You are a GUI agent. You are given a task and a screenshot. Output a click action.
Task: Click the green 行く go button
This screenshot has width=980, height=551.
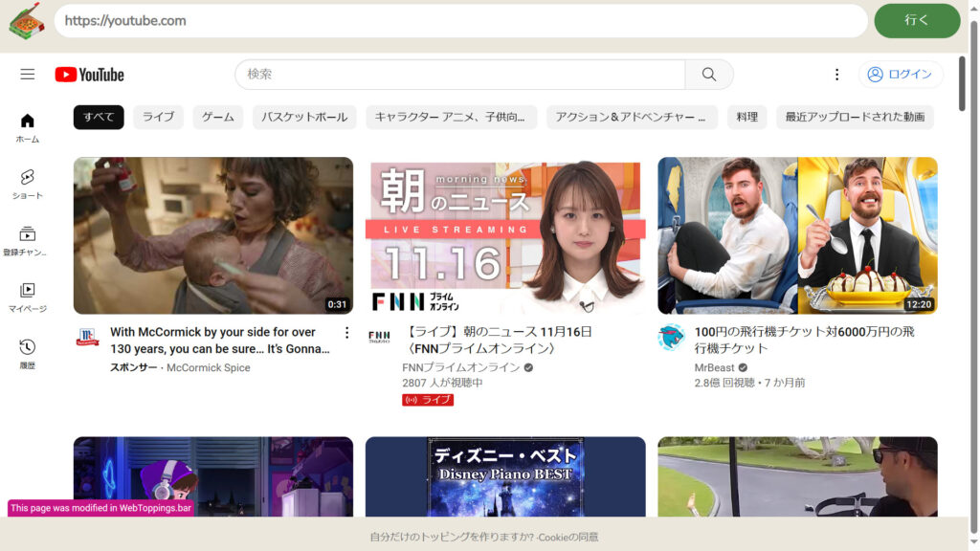[917, 21]
